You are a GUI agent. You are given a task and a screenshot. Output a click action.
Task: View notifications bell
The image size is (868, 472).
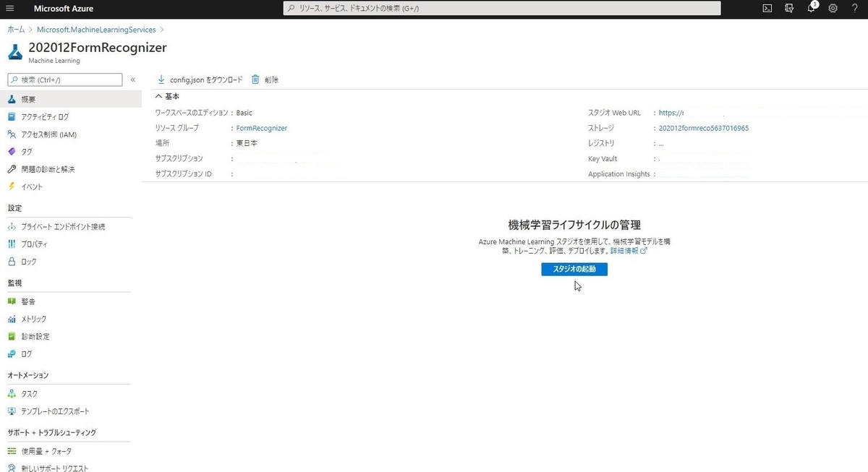[x=811, y=8]
